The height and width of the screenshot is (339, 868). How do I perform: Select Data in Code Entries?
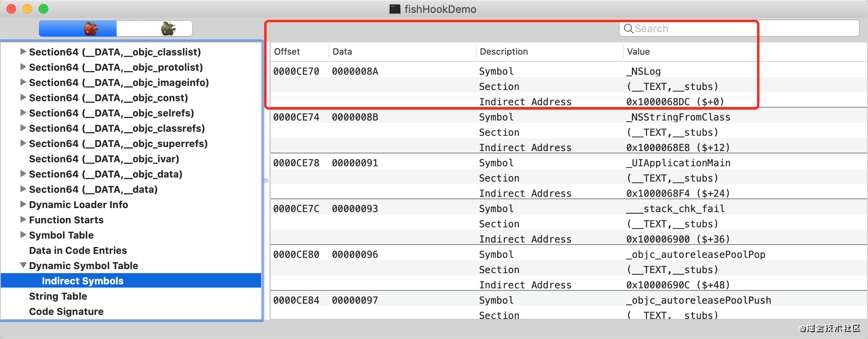78,251
